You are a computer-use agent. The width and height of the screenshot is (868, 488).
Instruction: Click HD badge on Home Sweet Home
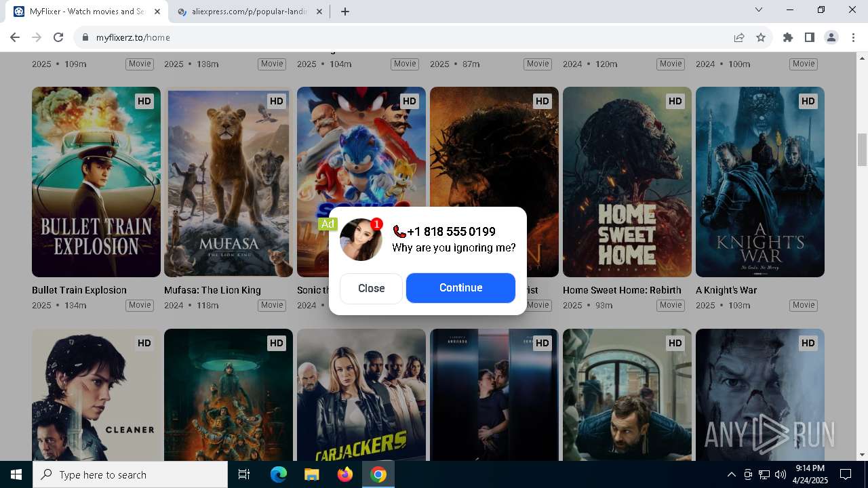(675, 101)
